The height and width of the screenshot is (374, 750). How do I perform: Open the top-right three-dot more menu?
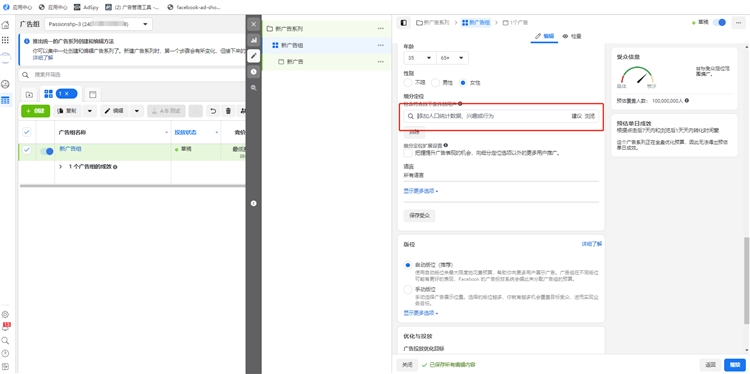coord(739,22)
